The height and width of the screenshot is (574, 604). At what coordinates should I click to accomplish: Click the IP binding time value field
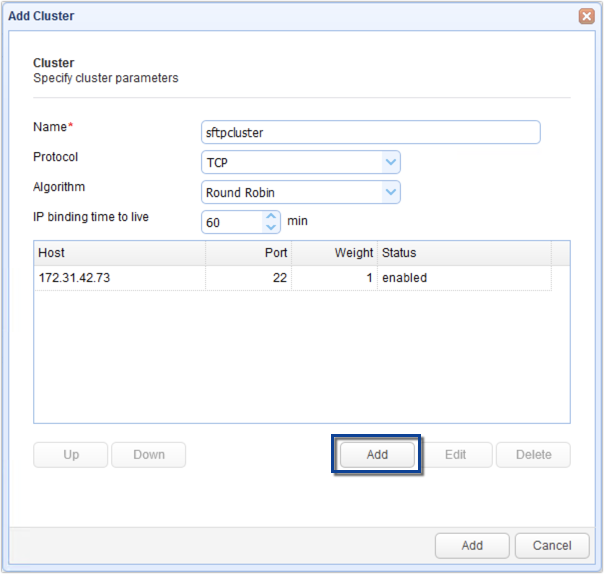(231, 222)
